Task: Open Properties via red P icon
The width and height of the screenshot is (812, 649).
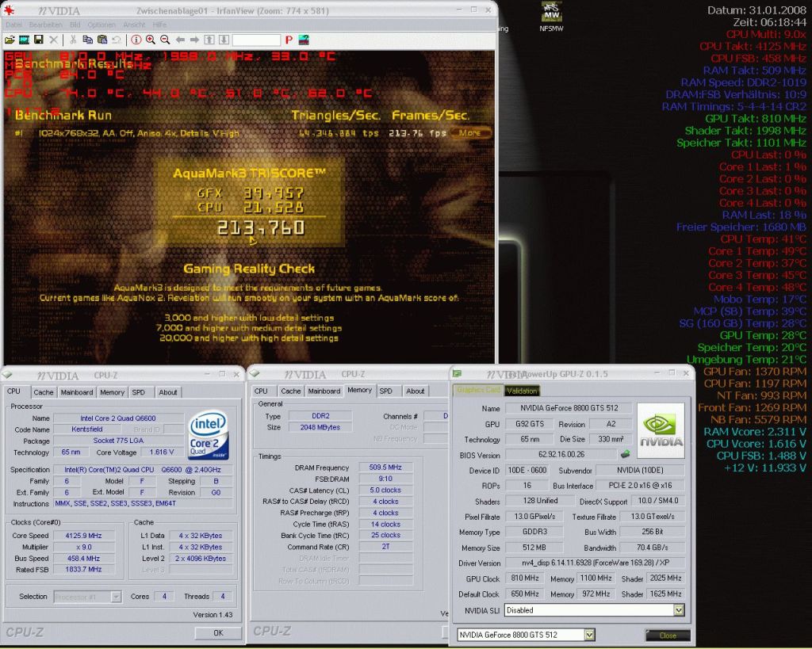Action: click(x=289, y=40)
